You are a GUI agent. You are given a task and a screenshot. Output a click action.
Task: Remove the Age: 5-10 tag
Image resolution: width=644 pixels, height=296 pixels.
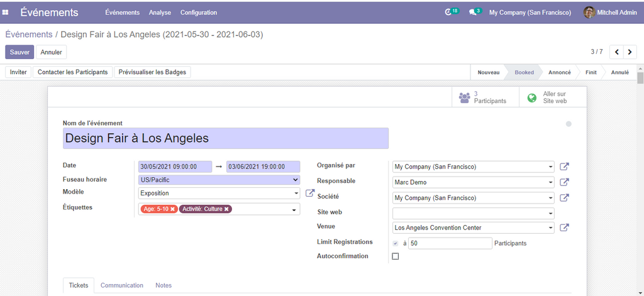click(172, 209)
